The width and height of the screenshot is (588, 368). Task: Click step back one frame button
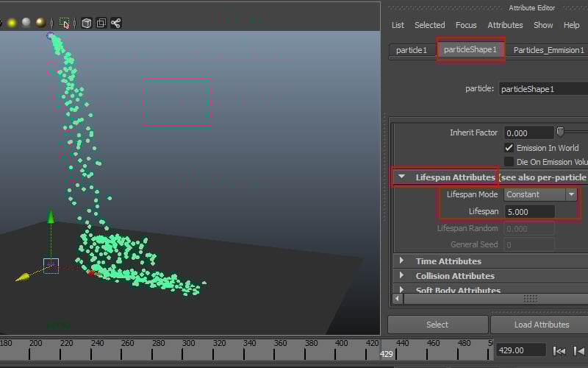click(579, 351)
